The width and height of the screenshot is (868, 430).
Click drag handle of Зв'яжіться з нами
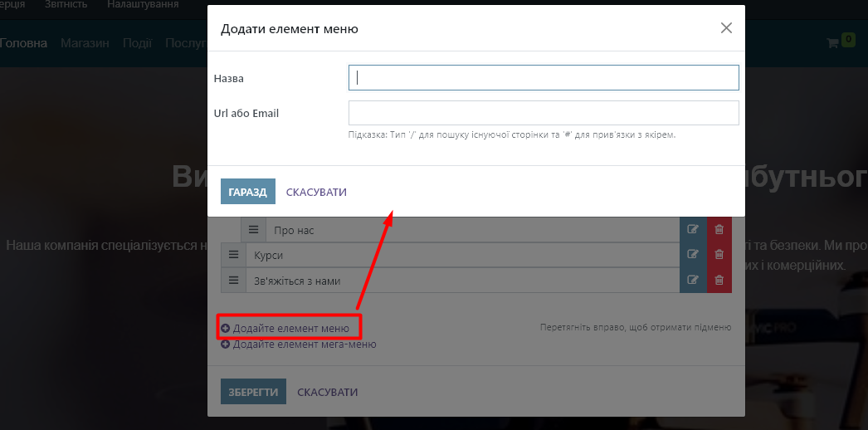coord(233,281)
